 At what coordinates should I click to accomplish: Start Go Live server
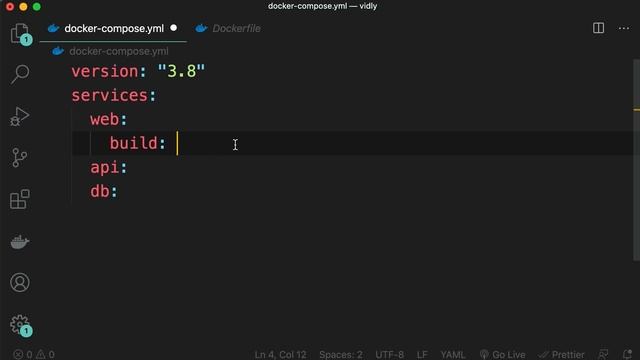click(x=502, y=354)
